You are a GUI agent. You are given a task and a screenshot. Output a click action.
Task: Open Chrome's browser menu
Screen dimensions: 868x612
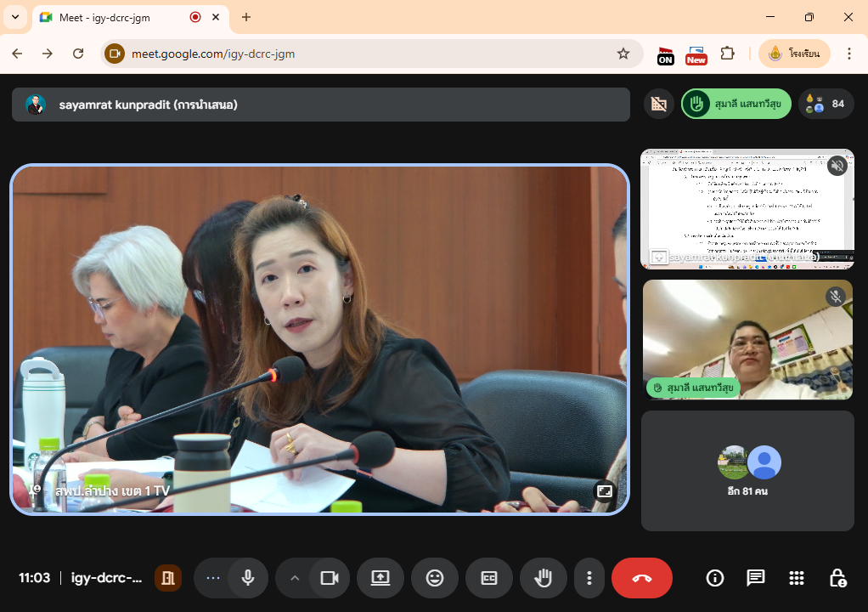click(x=848, y=54)
